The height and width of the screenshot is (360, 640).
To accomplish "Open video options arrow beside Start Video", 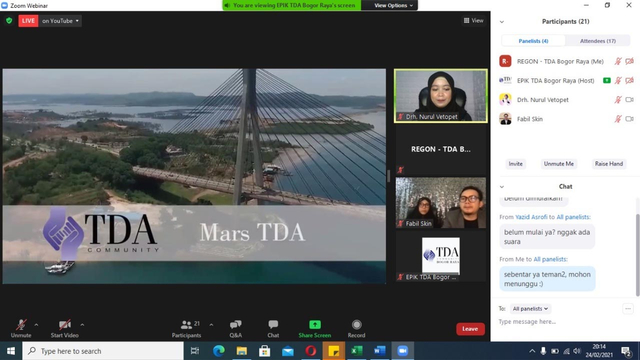I will 82,325.
